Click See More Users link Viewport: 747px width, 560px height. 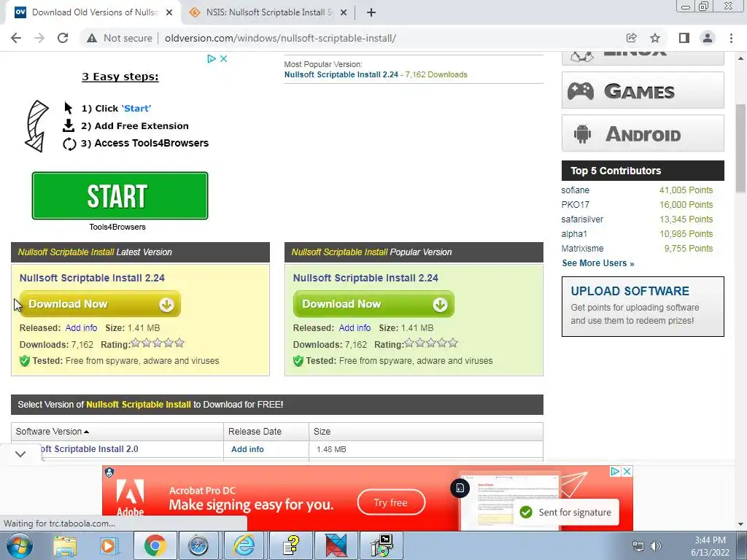[x=598, y=263]
